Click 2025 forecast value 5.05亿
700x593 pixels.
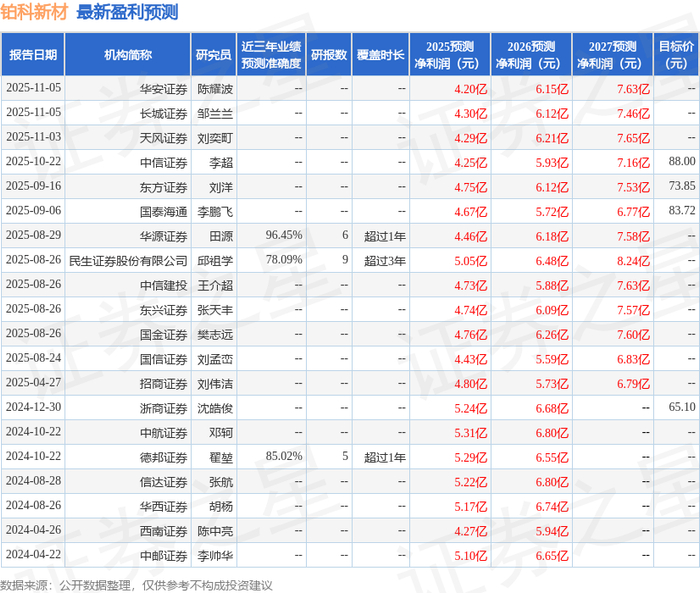471,261
